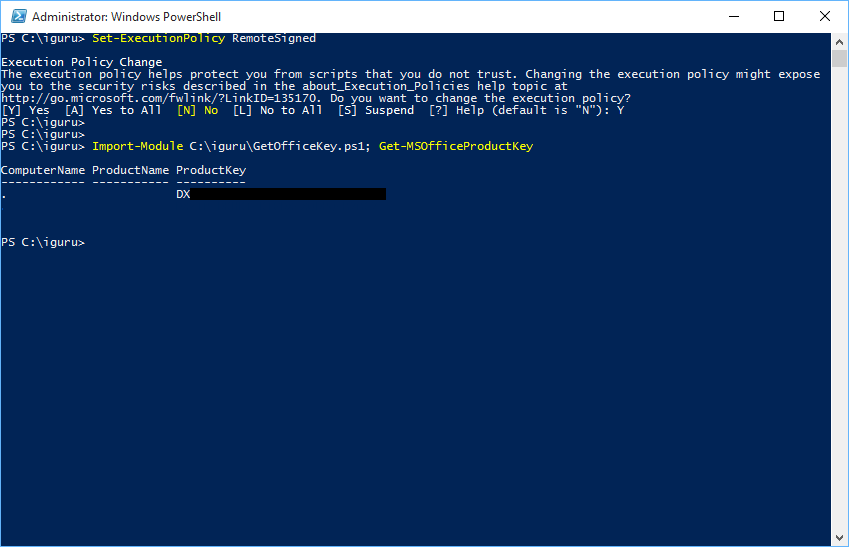This screenshot has width=849, height=547.
Task: Click the ProductKey column header
Action: 210,170
